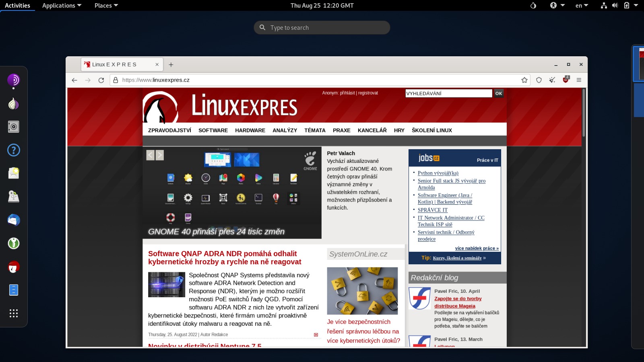Open SOFTWARE menu section
This screenshot has height=362, width=644.
pyautogui.click(x=213, y=130)
